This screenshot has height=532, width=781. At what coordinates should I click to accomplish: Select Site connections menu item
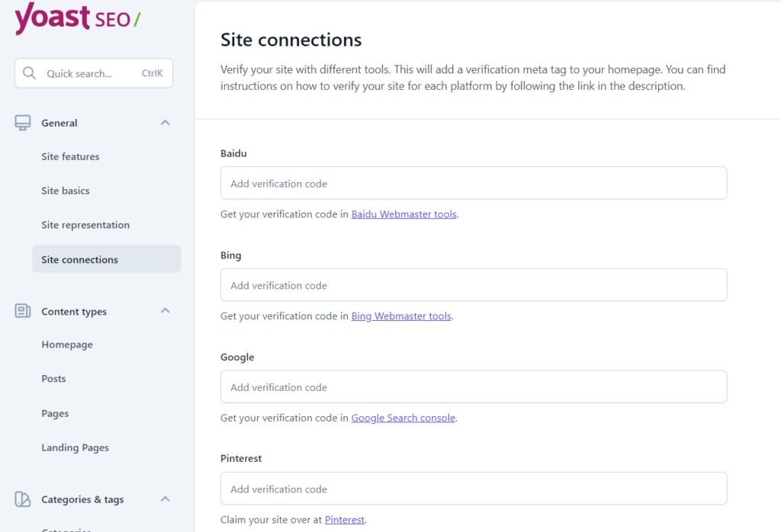107,259
